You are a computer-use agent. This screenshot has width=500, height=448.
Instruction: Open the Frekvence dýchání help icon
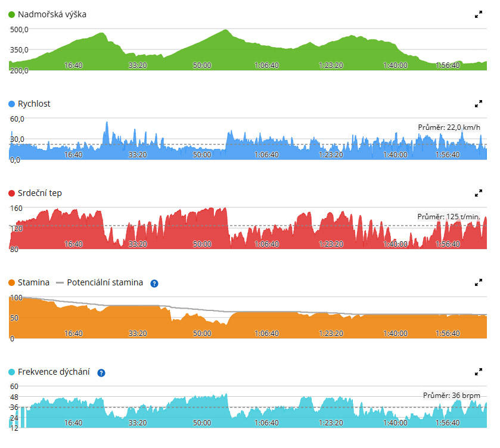tap(101, 373)
